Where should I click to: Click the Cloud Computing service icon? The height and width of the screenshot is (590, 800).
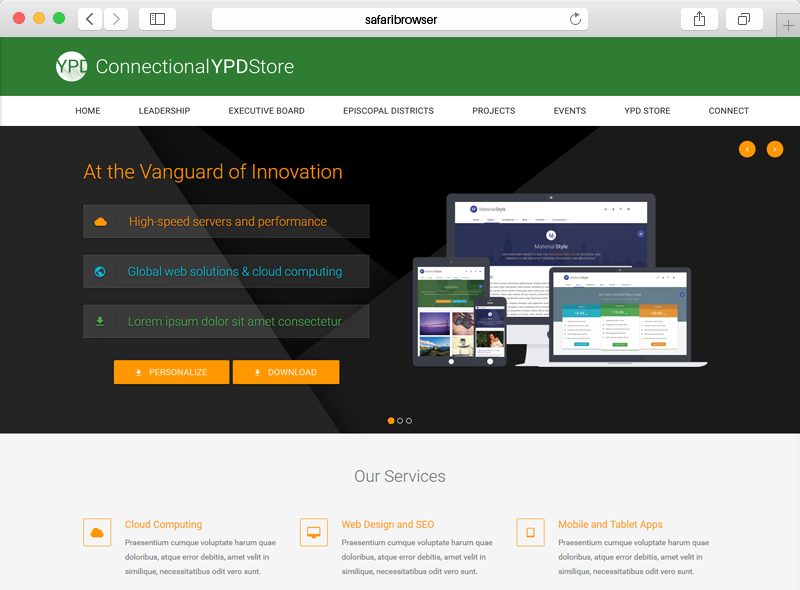[97, 532]
